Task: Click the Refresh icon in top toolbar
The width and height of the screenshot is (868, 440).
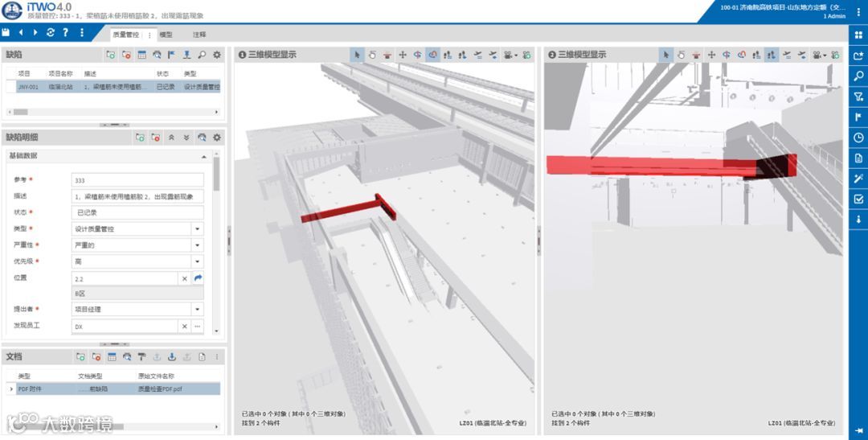Action: (51, 33)
